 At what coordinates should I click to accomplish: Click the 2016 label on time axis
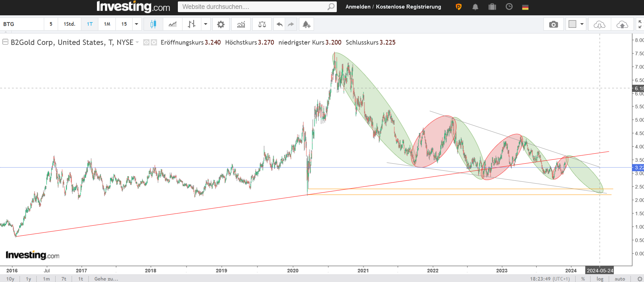12,271
